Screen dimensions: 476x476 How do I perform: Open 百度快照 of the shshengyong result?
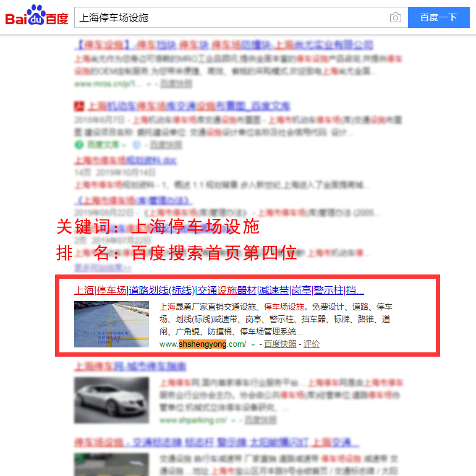280,344
